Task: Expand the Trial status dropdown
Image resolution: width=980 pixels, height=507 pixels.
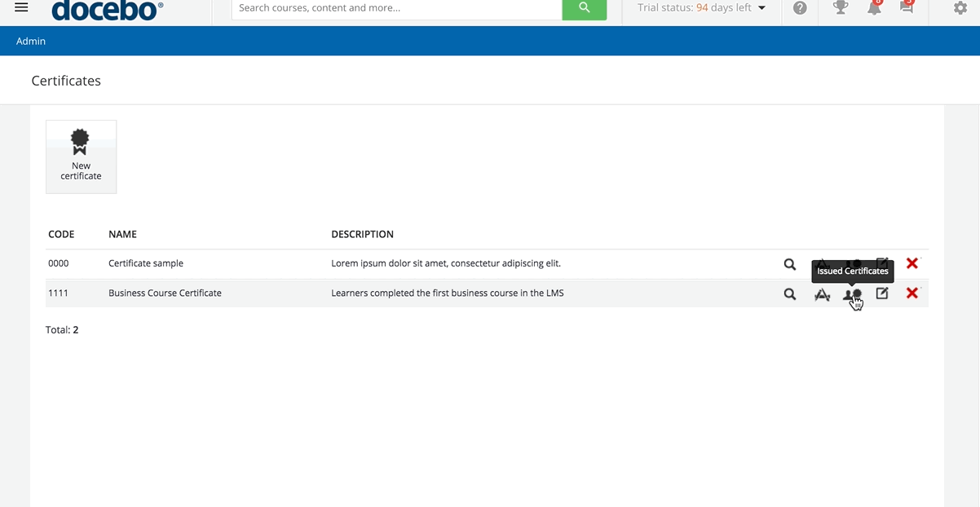Action: [x=761, y=8]
